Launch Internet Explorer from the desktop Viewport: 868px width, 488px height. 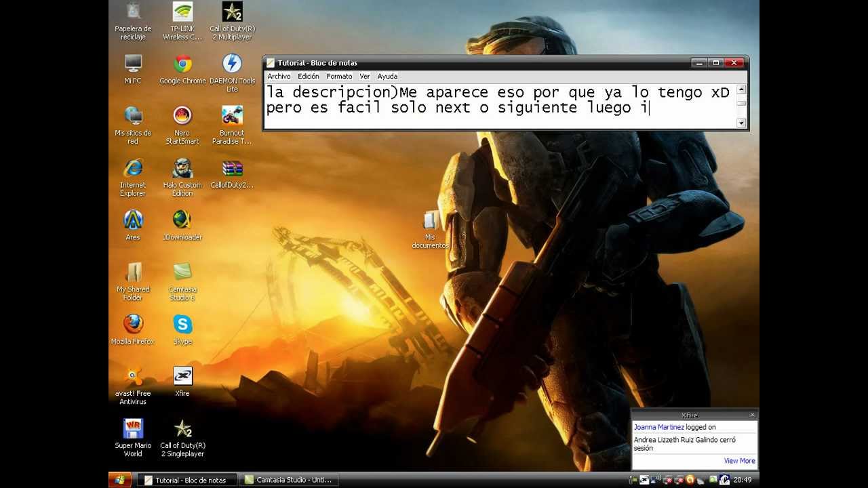(133, 178)
